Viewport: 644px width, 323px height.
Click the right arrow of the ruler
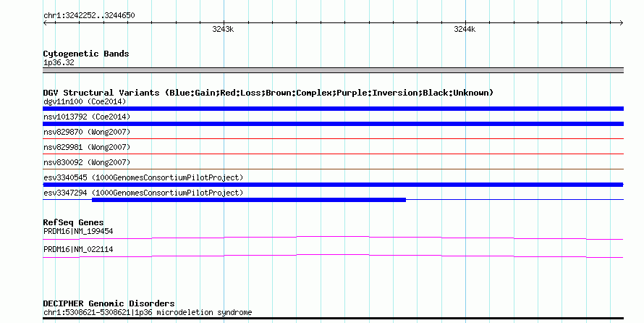tap(621, 23)
